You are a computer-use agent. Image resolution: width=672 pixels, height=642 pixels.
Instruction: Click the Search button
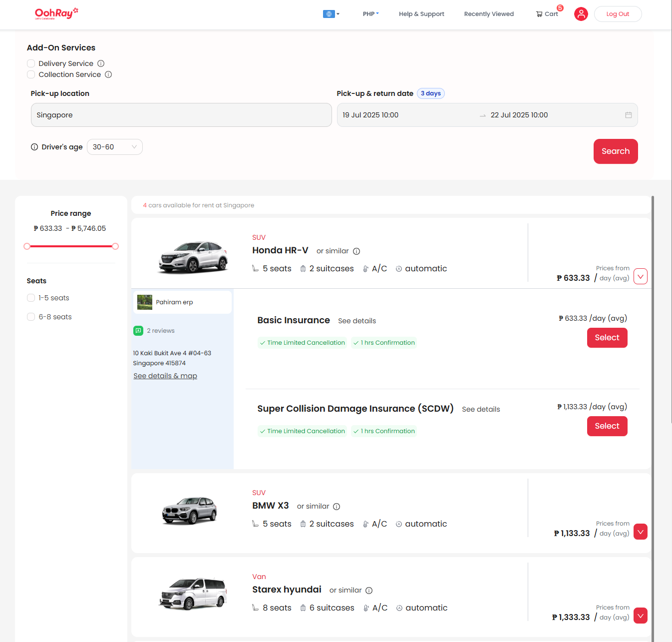[x=615, y=151]
